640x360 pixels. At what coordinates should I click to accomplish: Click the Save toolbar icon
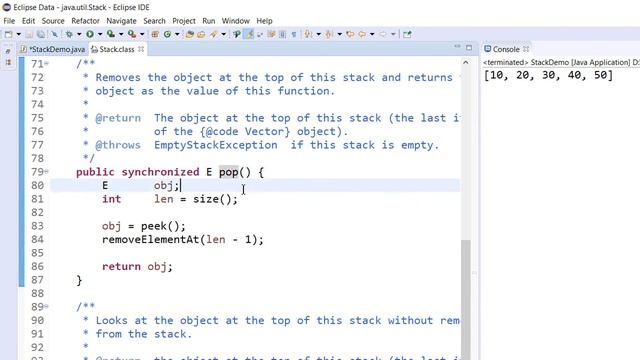click(29, 34)
